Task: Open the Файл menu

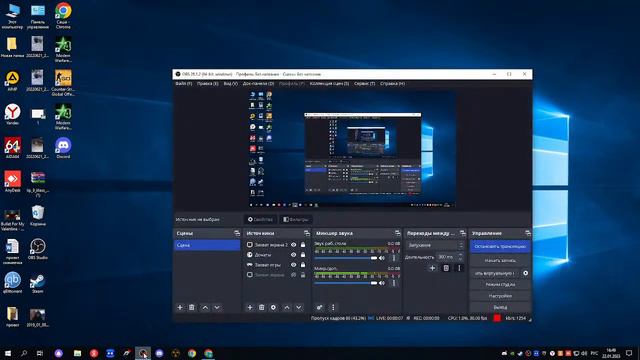Action: [x=183, y=84]
